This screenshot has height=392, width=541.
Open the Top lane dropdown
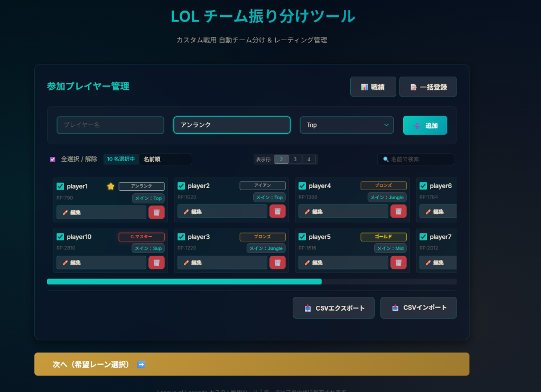pyautogui.click(x=347, y=125)
